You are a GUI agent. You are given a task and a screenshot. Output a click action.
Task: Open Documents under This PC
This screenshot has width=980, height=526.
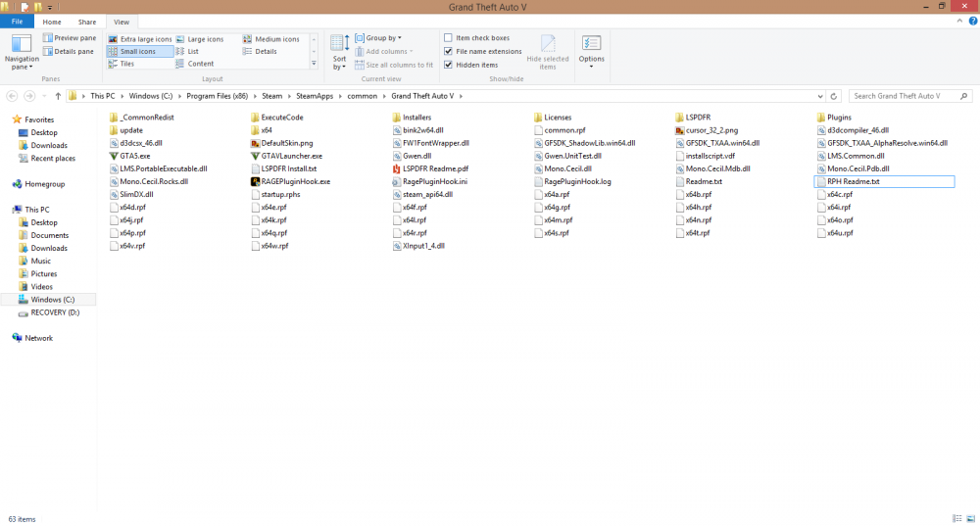(49, 235)
